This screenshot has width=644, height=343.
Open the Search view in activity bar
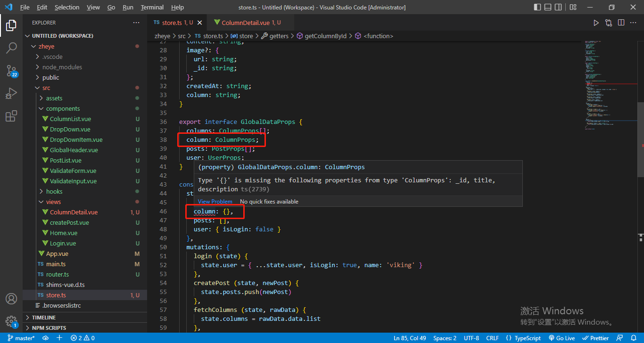tap(11, 48)
